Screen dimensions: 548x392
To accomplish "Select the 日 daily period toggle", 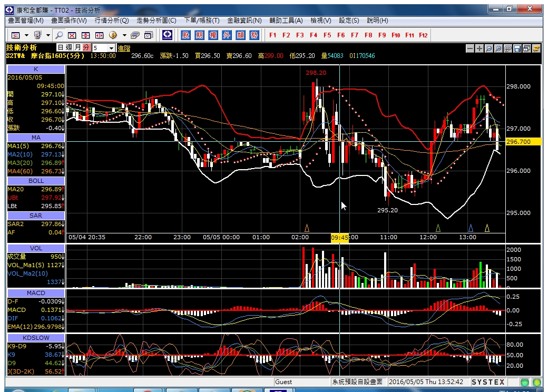I will click(x=61, y=47).
